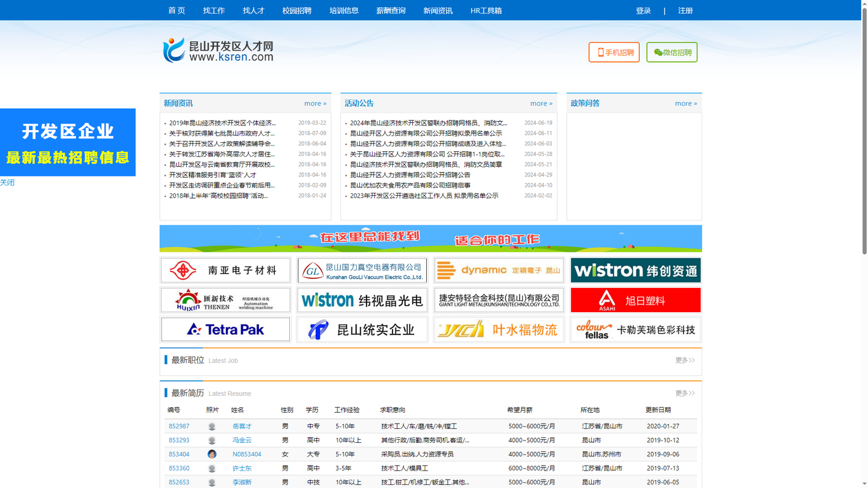Screen dimensions: 868x488
Task: Click the 政策问答 panel heading
Action: (585, 103)
